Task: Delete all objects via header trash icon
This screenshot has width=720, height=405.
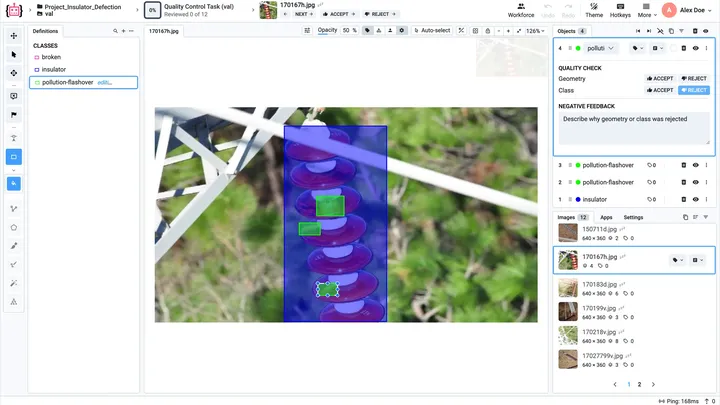Action: (695, 31)
